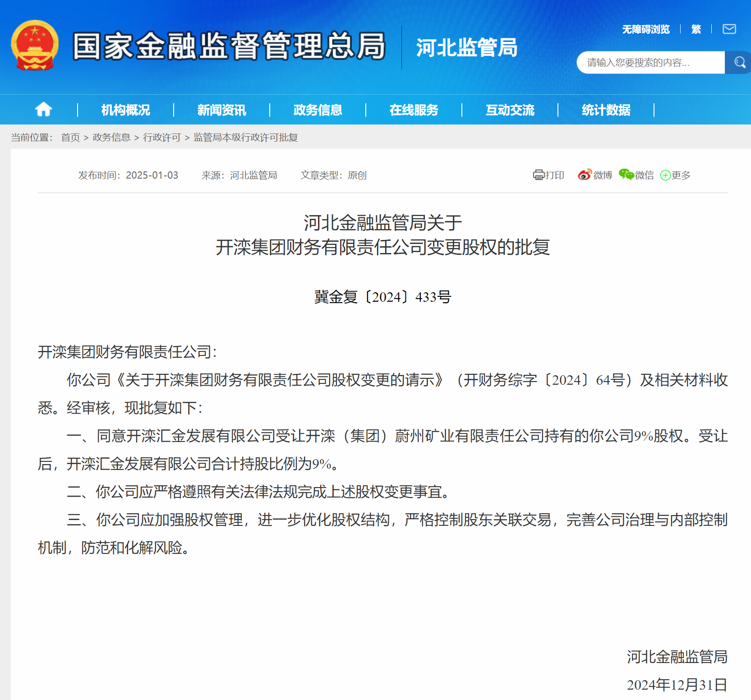Select 统计数据 in the navigation bar
The width and height of the screenshot is (751, 700).
[x=606, y=110]
